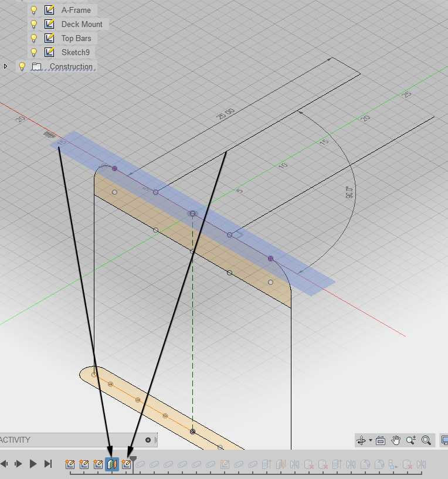This screenshot has height=479, width=448.
Task: Select the Deck Mount sketch entry
Action: 82,24
